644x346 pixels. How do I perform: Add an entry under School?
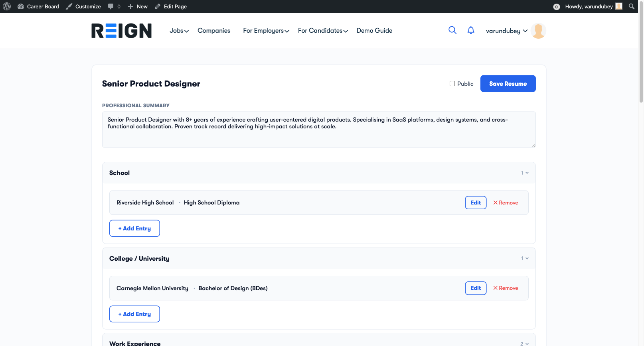point(134,228)
